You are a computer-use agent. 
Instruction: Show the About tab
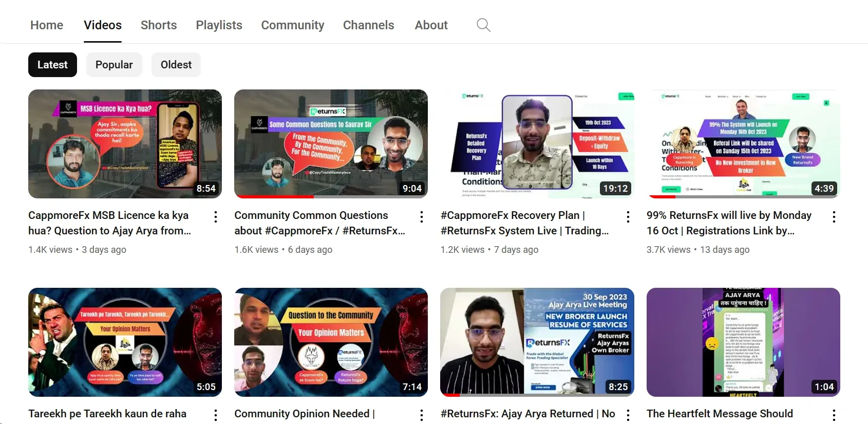tap(431, 25)
